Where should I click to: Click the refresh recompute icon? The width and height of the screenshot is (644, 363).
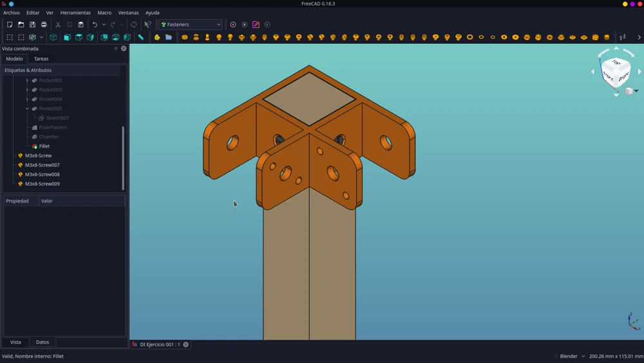click(133, 25)
